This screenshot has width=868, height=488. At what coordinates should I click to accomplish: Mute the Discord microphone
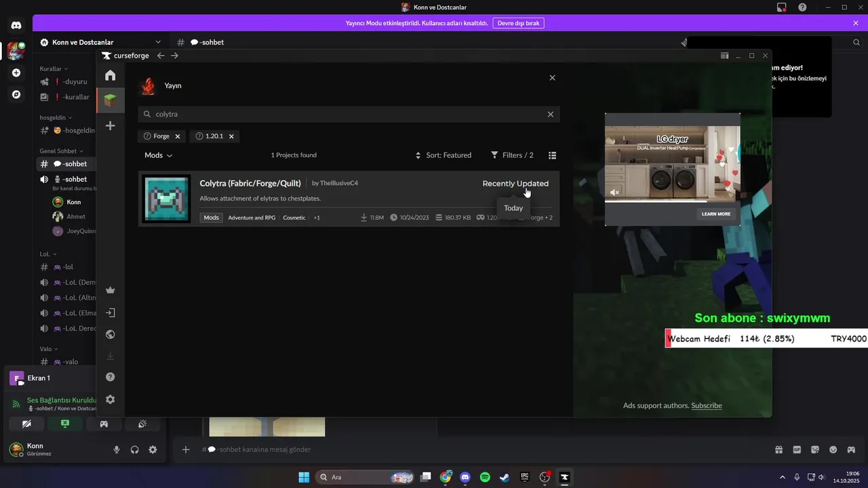coord(117,449)
